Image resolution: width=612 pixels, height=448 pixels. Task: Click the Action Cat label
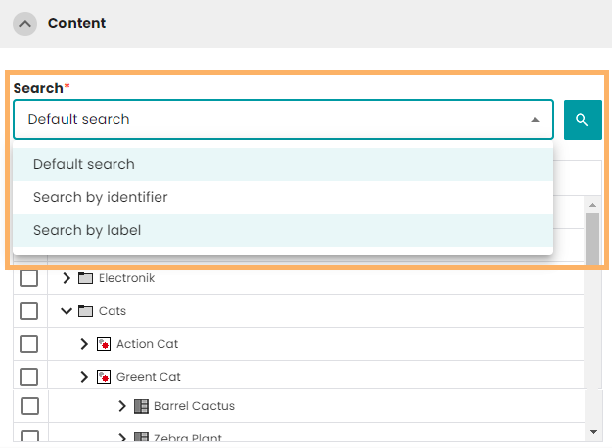point(148,344)
